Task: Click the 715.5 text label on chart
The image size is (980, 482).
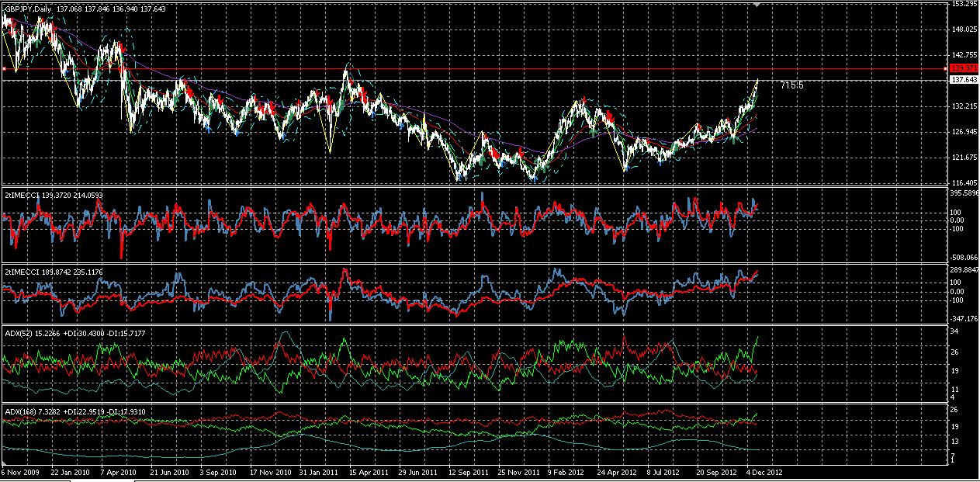Action: (791, 85)
